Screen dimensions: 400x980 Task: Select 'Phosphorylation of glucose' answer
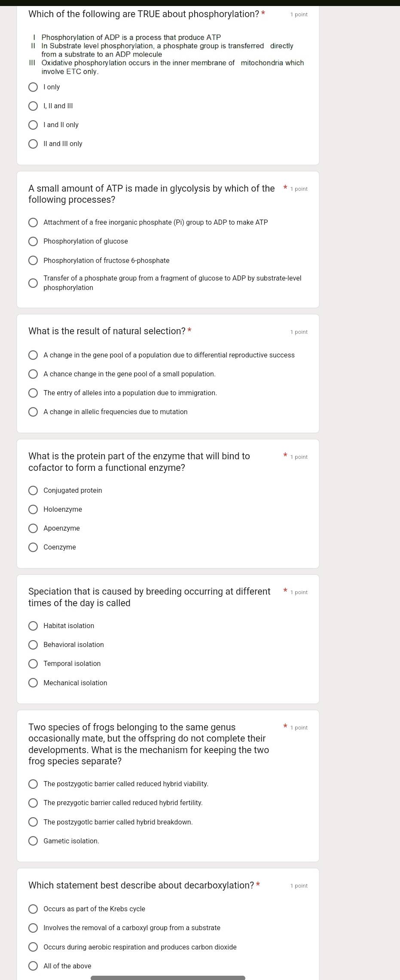point(33,241)
